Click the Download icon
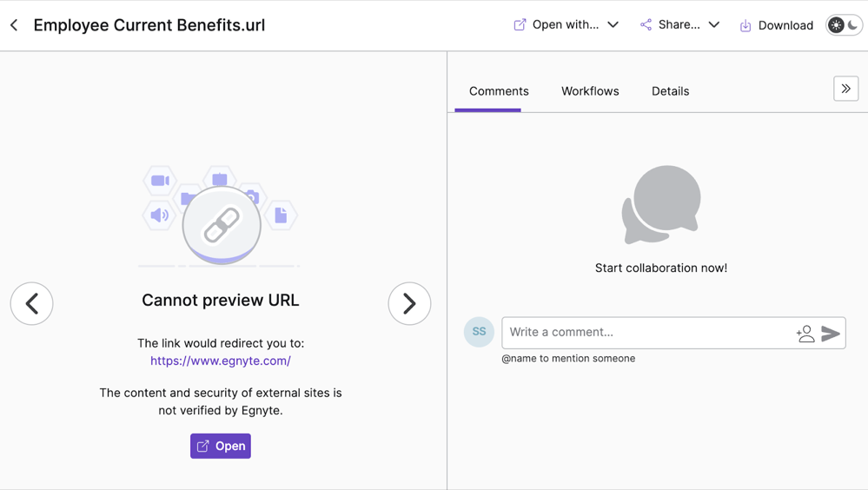 pyautogui.click(x=745, y=25)
